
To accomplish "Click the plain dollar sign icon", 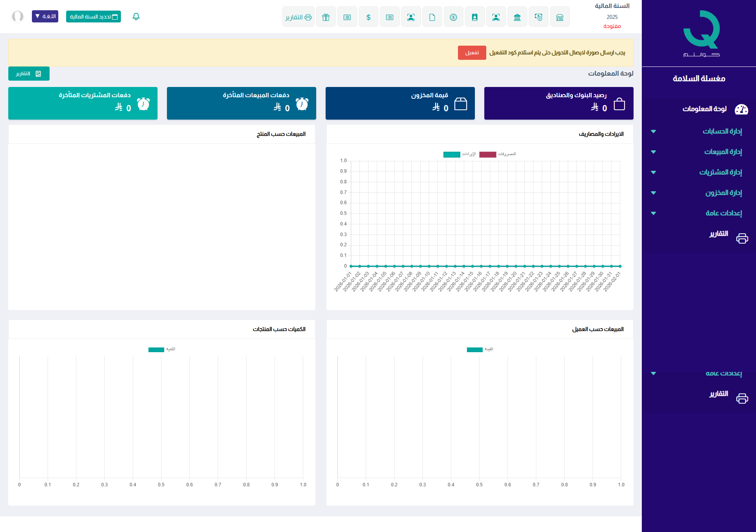I will tap(368, 17).
